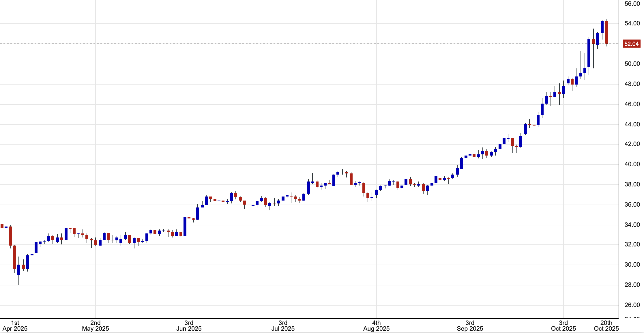This screenshot has width=644, height=333.
Task: Click the 28.00 price axis label
Action: [632, 285]
